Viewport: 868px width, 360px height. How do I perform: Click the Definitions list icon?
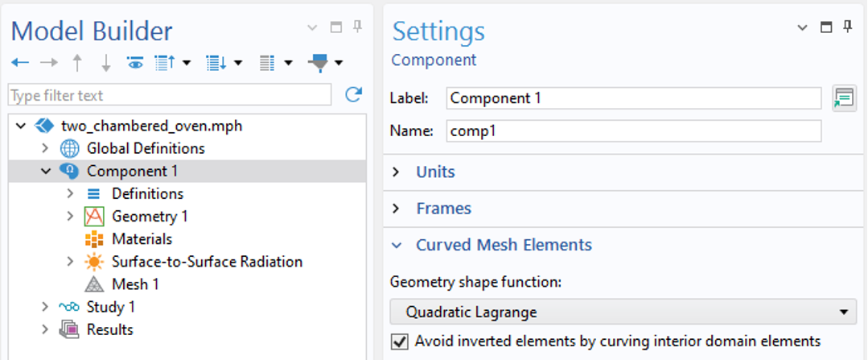coord(94,194)
